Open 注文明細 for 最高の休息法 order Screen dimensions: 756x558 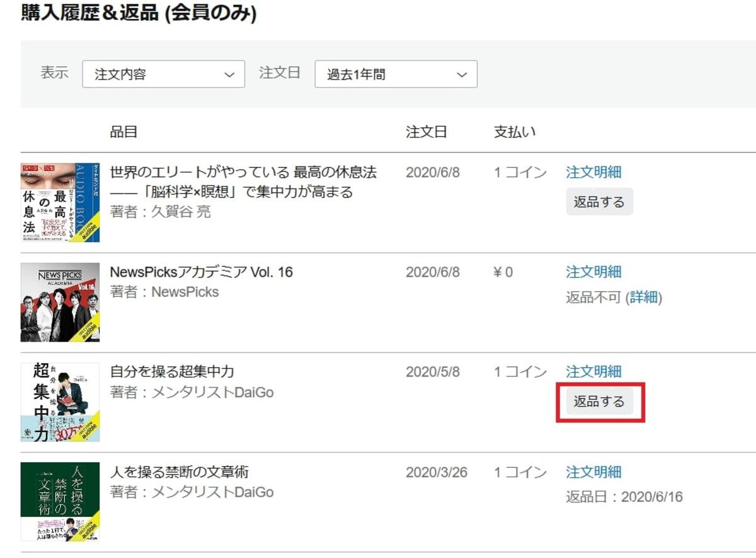[593, 172]
